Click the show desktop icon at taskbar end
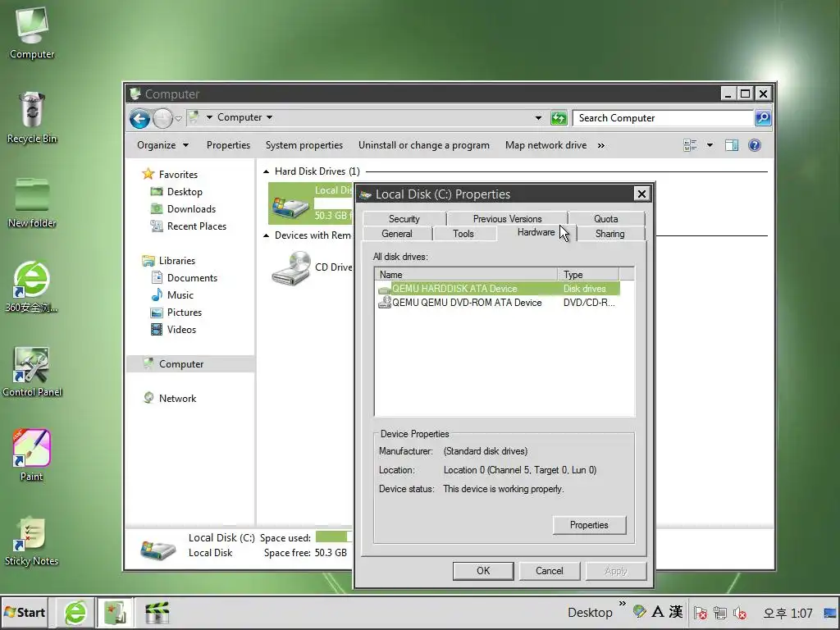Screen dimensions: 840x630 pyautogui.click(x=830, y=613)
